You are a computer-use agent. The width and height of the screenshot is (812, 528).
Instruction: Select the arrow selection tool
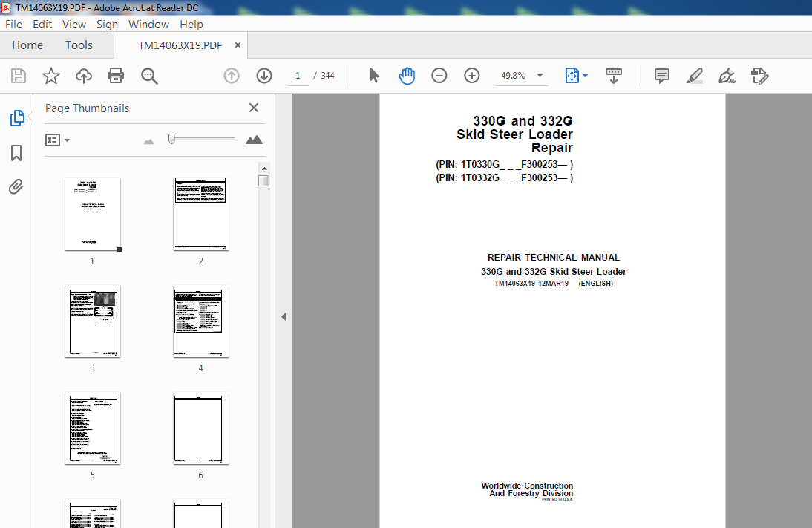point(374,76)
